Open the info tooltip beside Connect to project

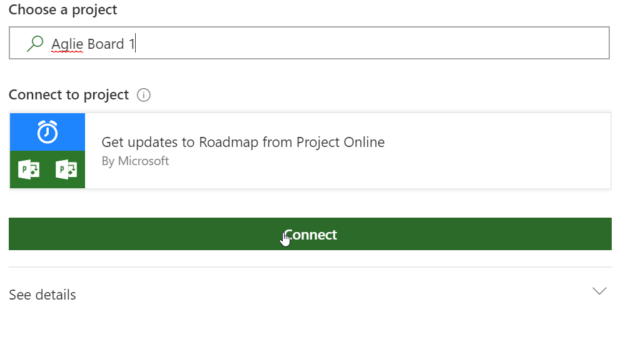point(144,94)
